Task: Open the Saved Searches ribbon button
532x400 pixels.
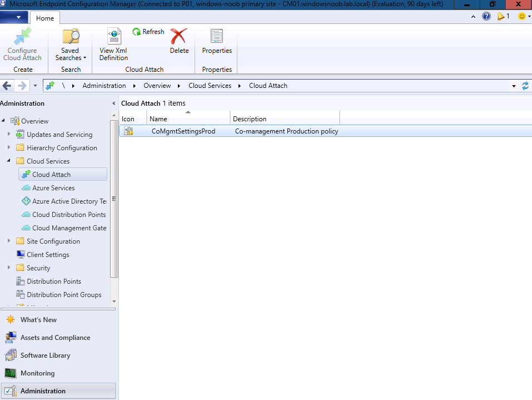Action: 71,45
